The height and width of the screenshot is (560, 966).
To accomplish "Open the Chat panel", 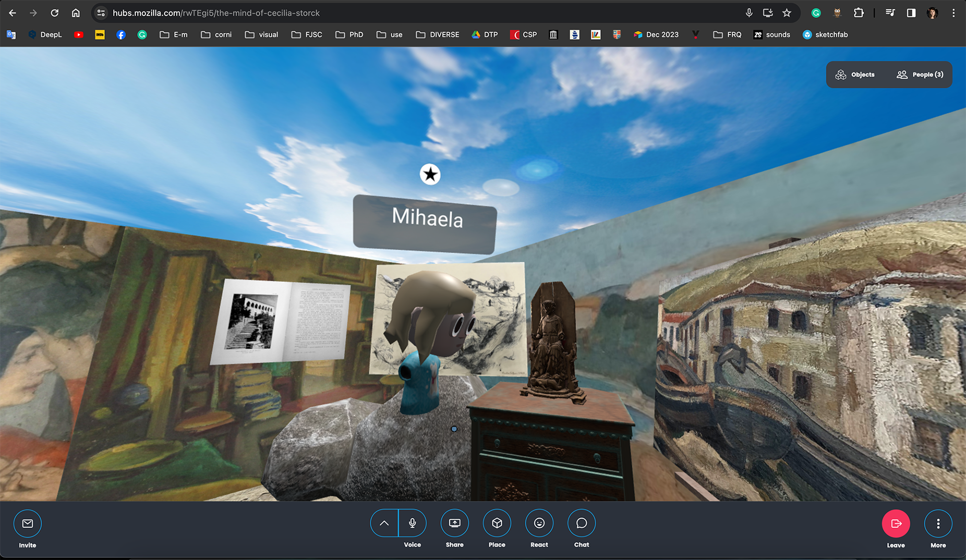I will click(581, 523).
